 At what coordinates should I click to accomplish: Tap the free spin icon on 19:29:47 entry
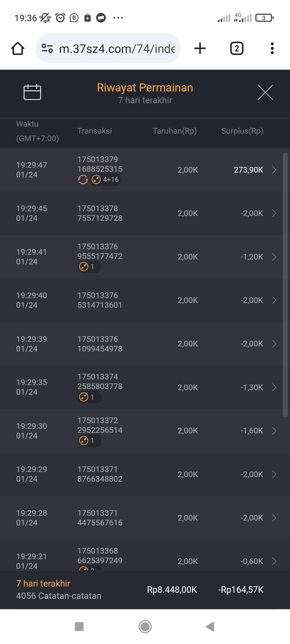coord(83,180)
